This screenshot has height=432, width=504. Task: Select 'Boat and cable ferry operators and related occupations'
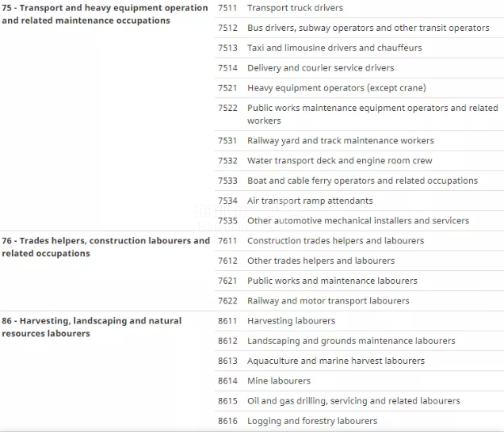pos(362,181)
